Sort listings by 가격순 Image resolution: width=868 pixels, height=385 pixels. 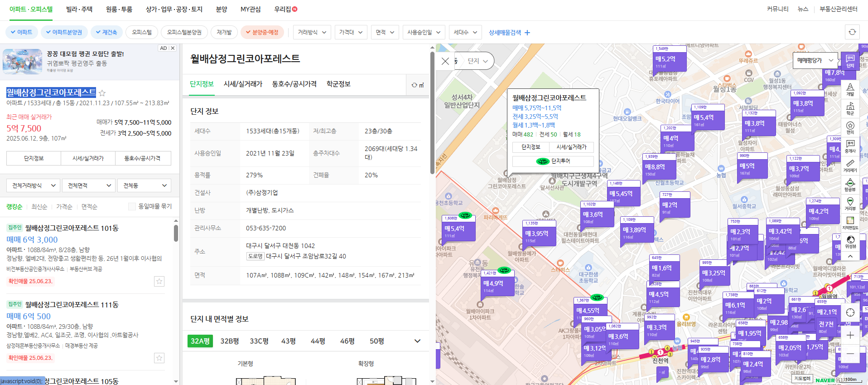coord(64,206)
